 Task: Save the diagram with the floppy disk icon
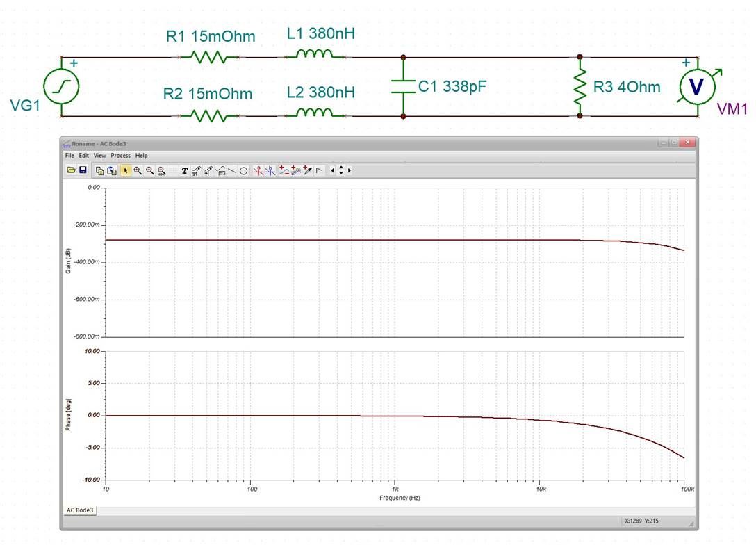pos(83,170)
